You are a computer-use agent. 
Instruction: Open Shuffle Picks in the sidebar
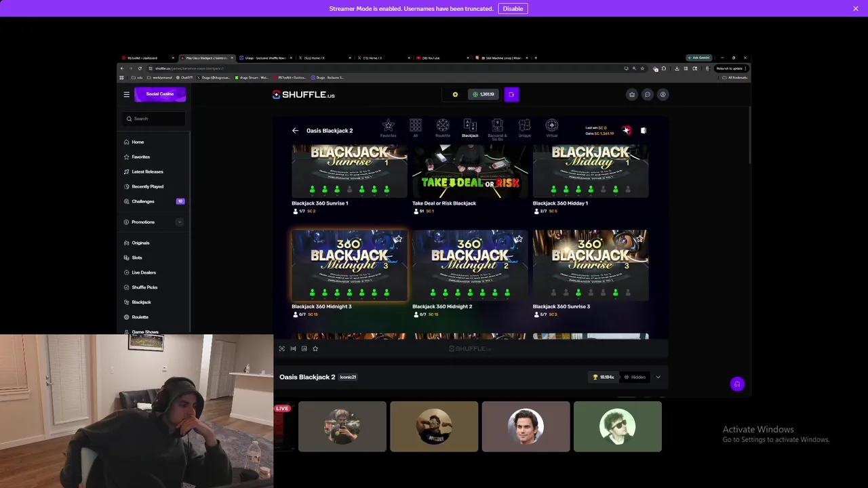click(x=144, y=287)
